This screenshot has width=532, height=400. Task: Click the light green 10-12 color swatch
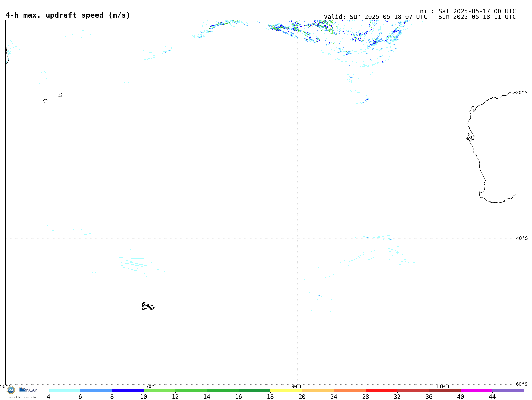(x=159, y=390)
